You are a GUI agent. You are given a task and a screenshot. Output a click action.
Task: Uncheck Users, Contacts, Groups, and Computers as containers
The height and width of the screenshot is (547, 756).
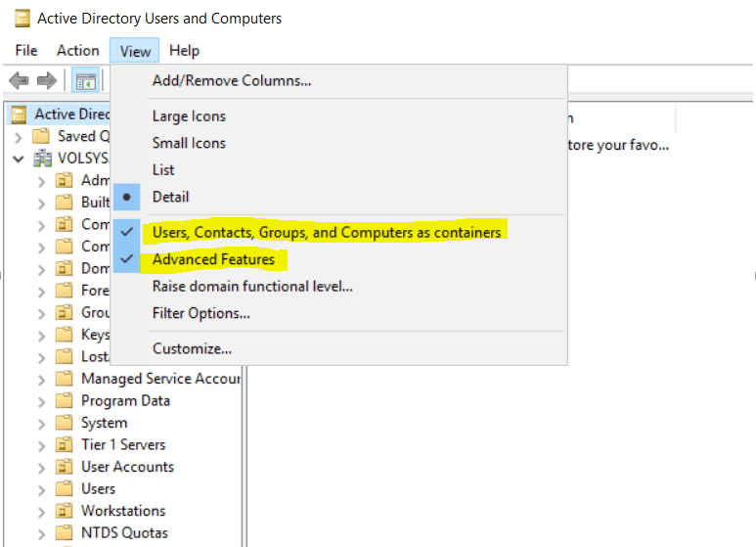(326, 232)
